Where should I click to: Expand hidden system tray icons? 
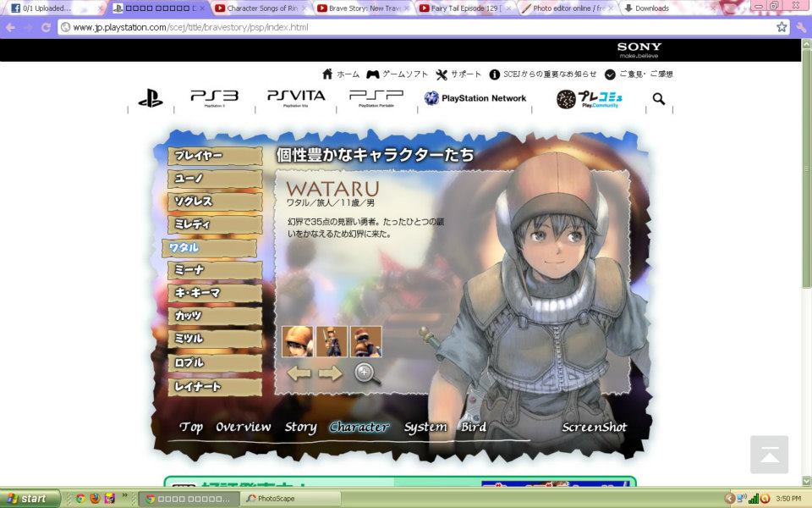point(729,499)
